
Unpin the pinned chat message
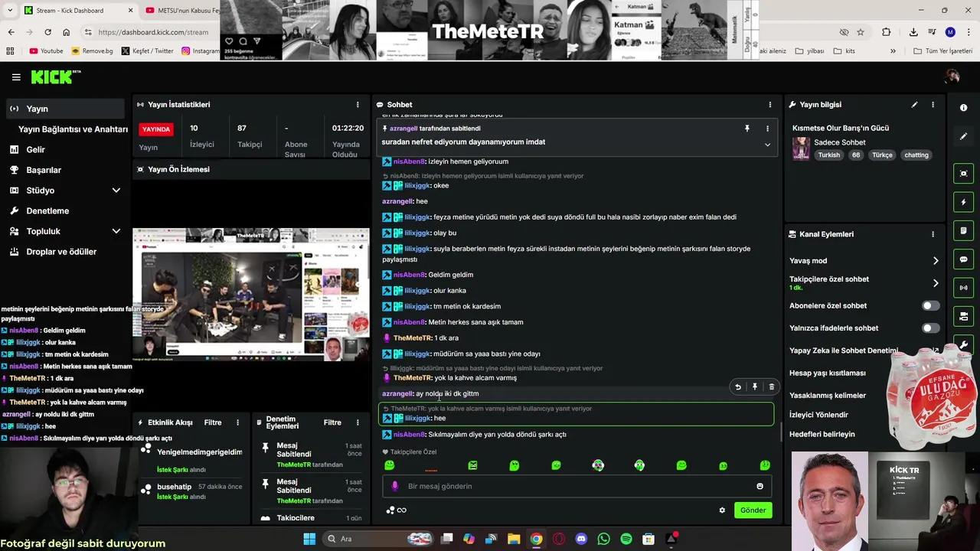coord(747,129)
